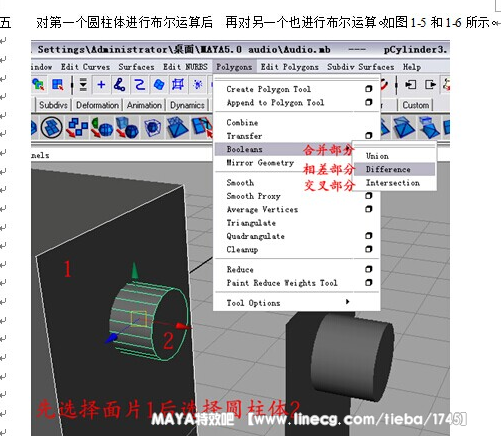The height and width of the screenshot is (436, 501).
Task: Open the Help menu
Action: click(412, 67)
